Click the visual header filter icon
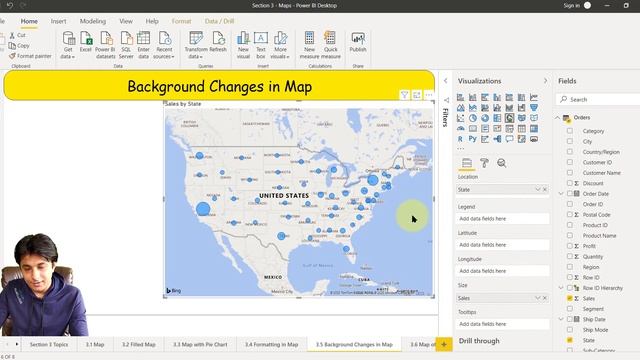Viewport: 640px width, 360px height. [404, 95]
